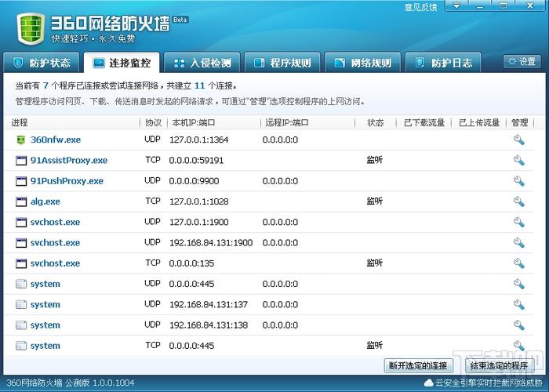
Task: Open 意见反馈 feedback link
Action: point(421,7)
